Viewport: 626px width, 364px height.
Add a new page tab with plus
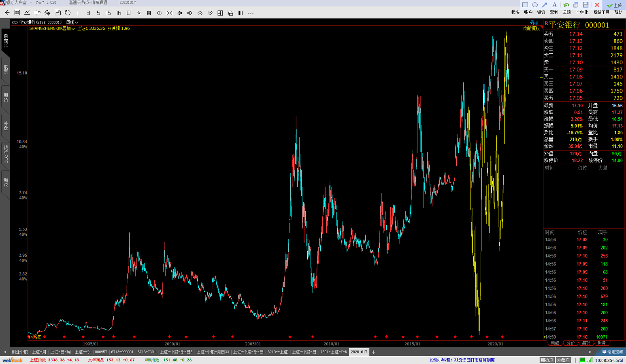pos(373,352)
